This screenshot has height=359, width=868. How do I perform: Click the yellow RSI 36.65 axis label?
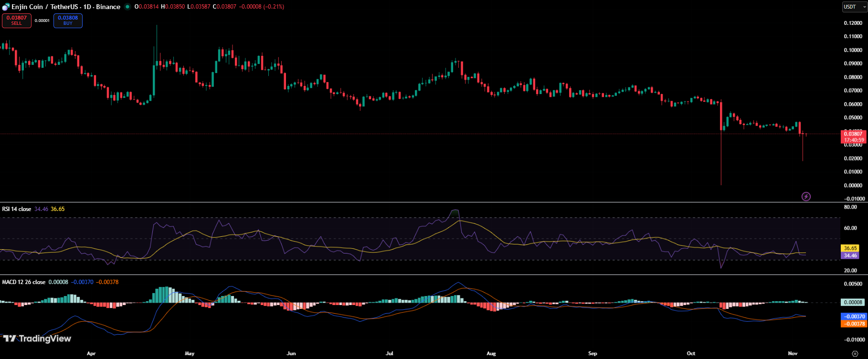tap(850, 248)
